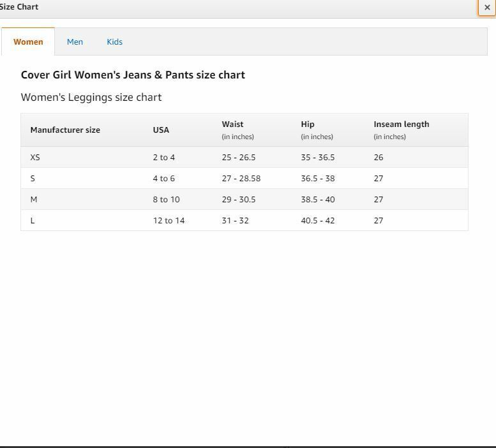The width and height of the screenshot is (496, 448).
Task: Click the Cover Girl Women's Jeans heading
Action: [x=133, y=75]
